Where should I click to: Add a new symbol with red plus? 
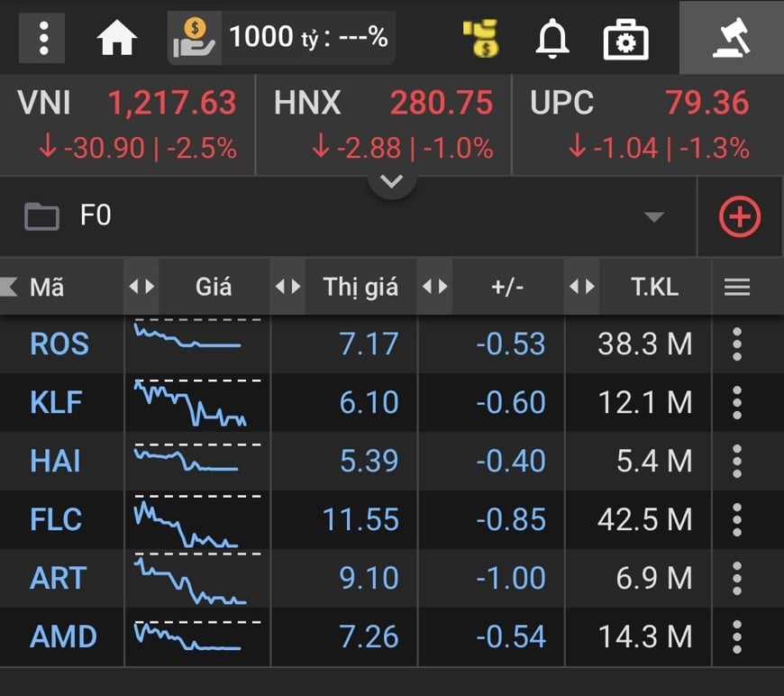coord(740,216)
